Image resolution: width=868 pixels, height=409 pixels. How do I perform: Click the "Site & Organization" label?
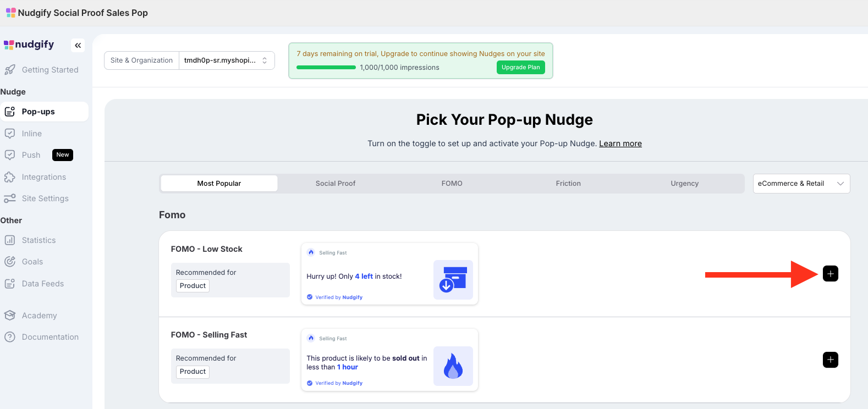pyautogui.click(x=141, y=60)
